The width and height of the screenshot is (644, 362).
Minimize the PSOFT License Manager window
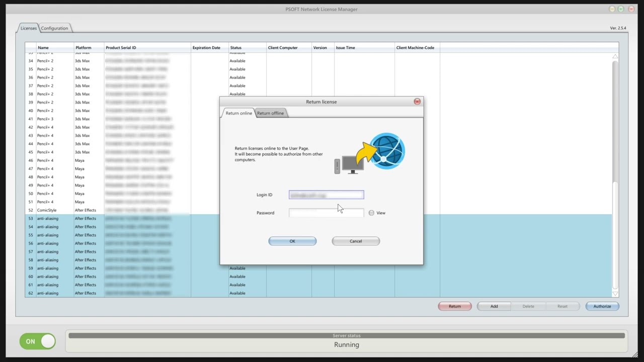pos(612,9)
